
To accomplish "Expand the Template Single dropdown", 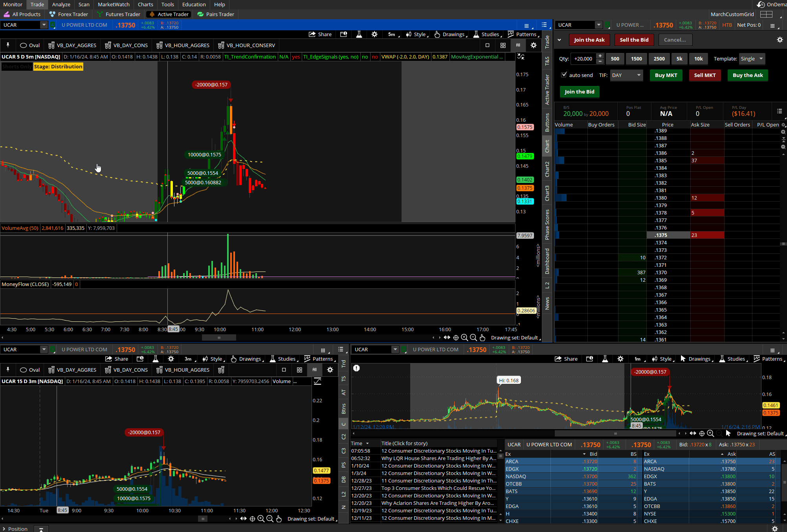I will [x=751, y=59].
